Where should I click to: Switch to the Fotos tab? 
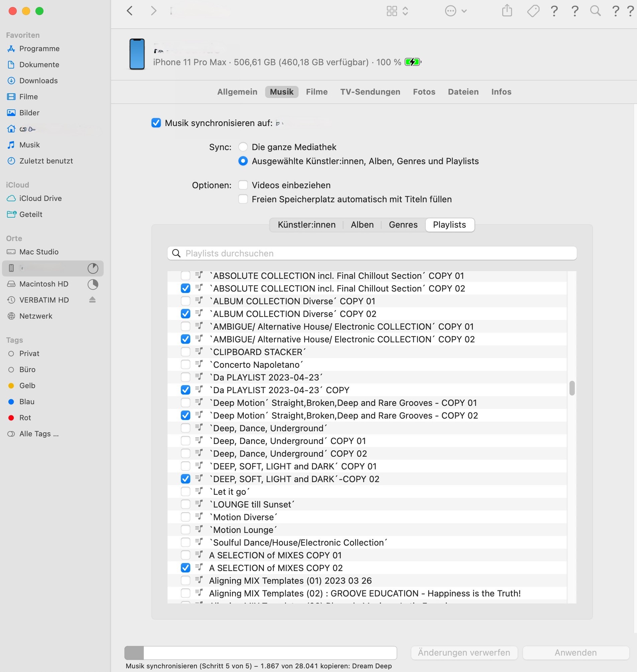click(x=424, y=92)
